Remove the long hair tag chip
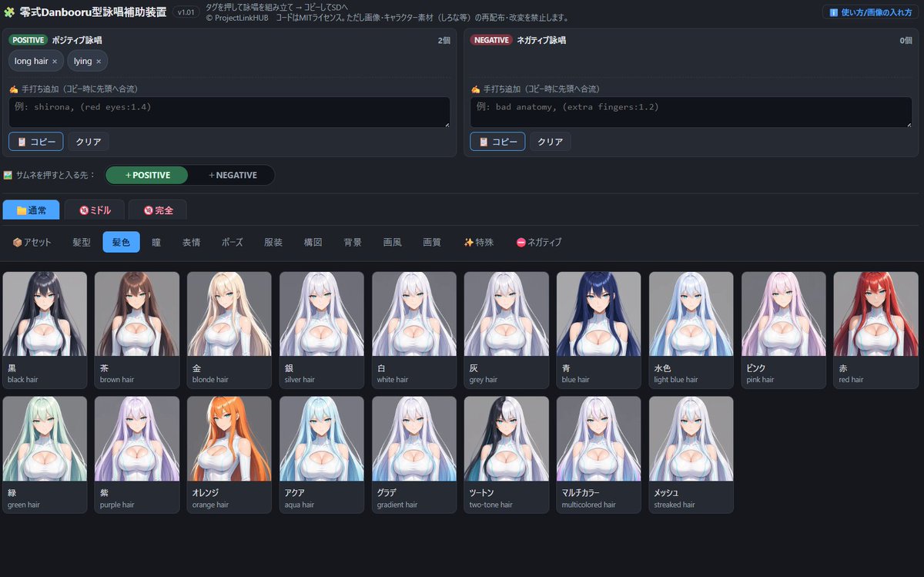Image resolution: width=924 pixels, height=577 pixels. tap(55, 62)
